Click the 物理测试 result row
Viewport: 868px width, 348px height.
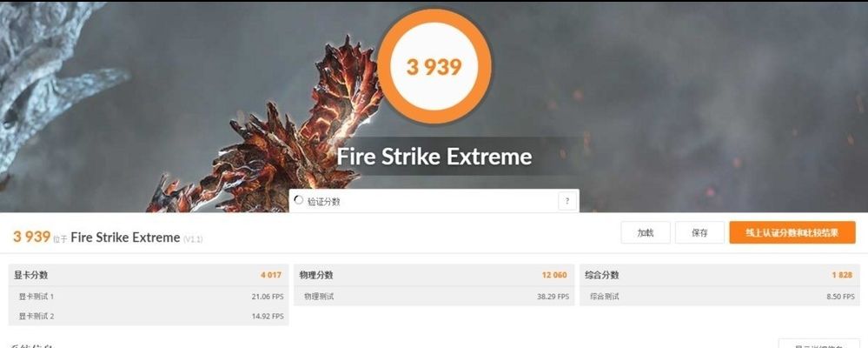point(434,297)
